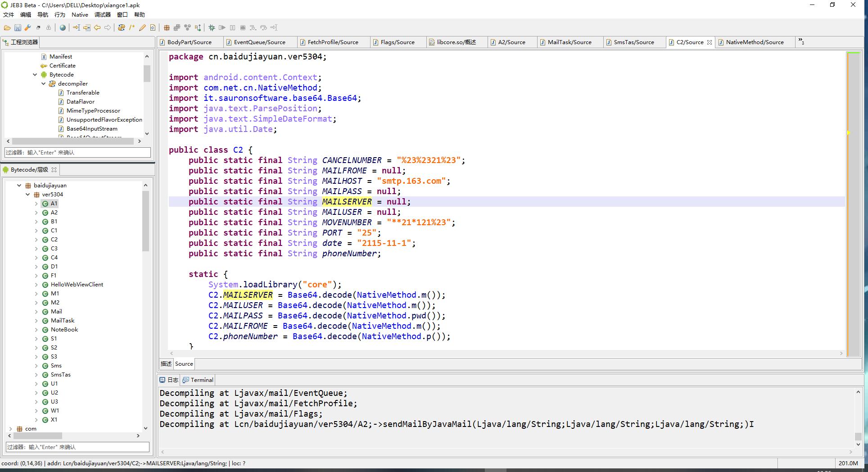Collapse the decompiler tree node

44,84
